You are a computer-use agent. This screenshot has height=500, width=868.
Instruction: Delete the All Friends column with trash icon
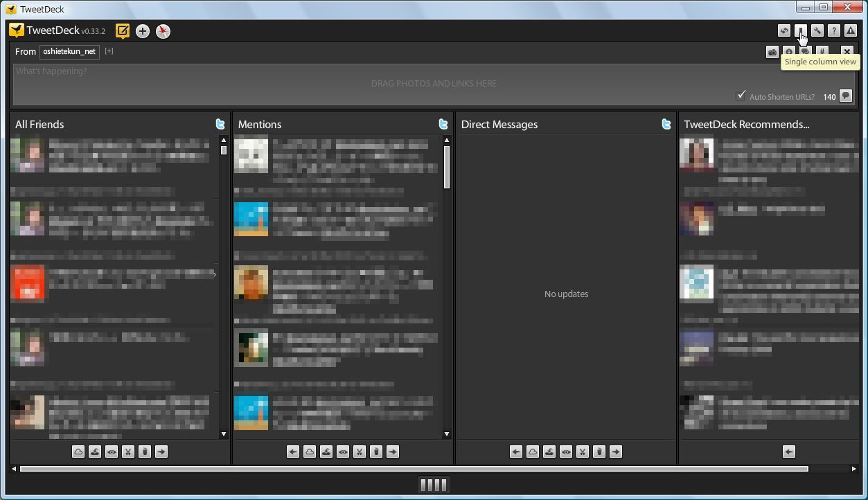(145, 452)
